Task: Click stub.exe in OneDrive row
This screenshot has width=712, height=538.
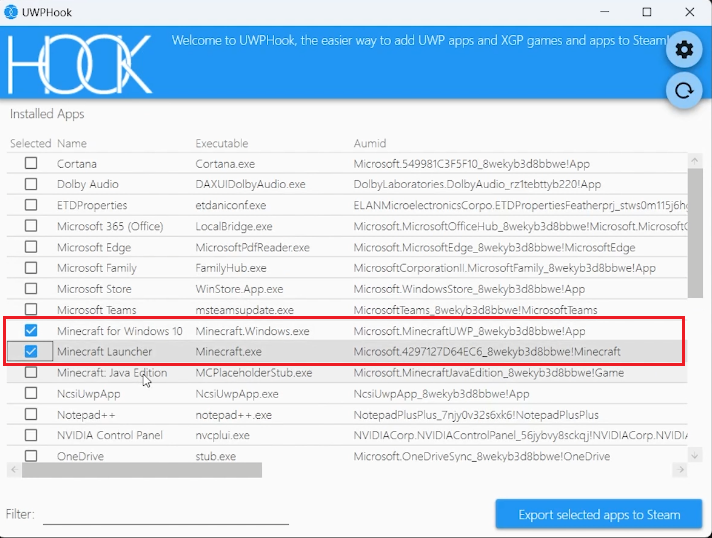Action: coord(216,456)
